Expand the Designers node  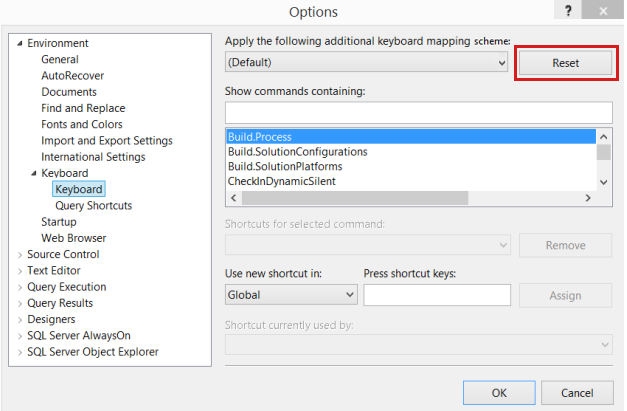(20, 320)
